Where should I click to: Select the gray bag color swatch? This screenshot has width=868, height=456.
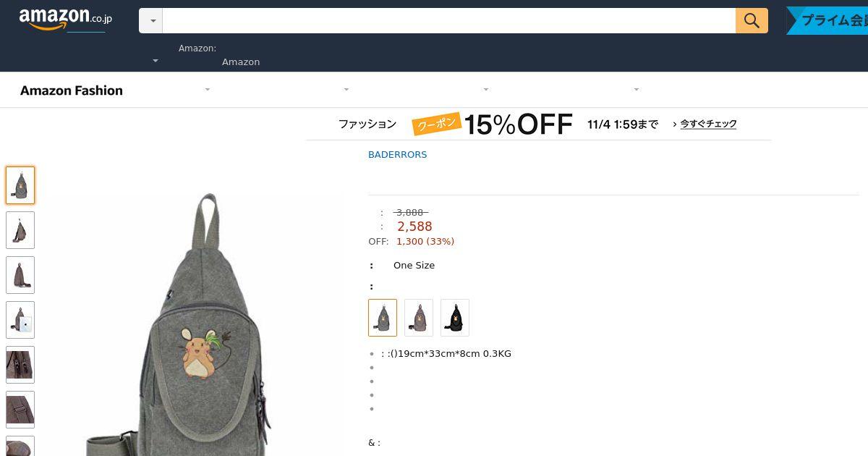383,318
